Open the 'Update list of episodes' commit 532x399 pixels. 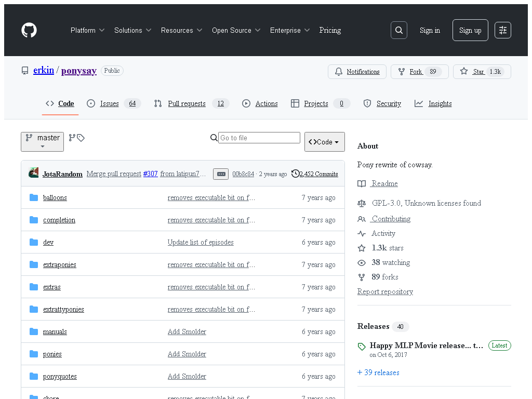point(201,242)
